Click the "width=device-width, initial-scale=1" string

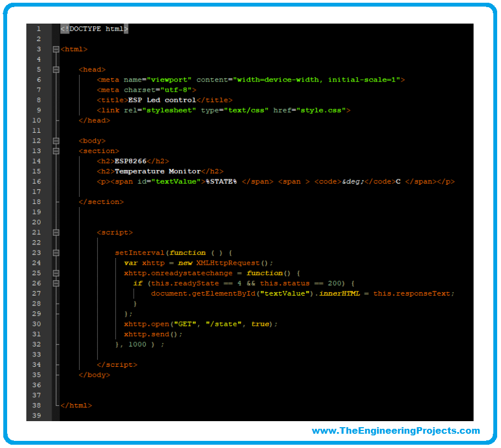point(317,80)
